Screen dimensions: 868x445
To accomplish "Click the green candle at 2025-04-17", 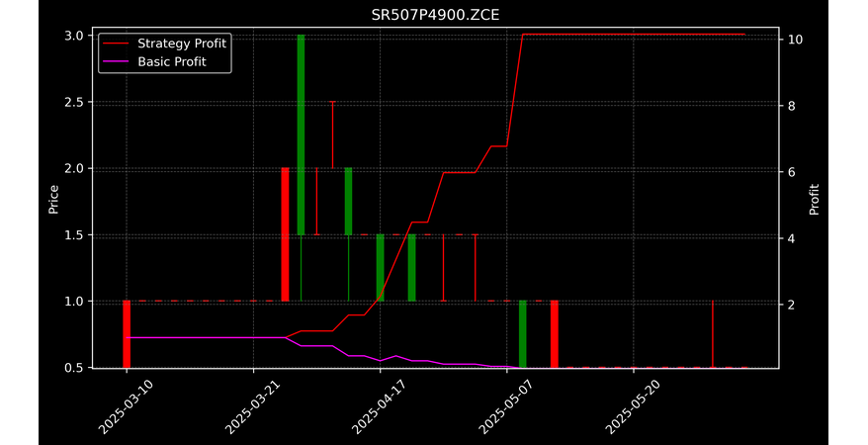I will click(x=381, y=267).
